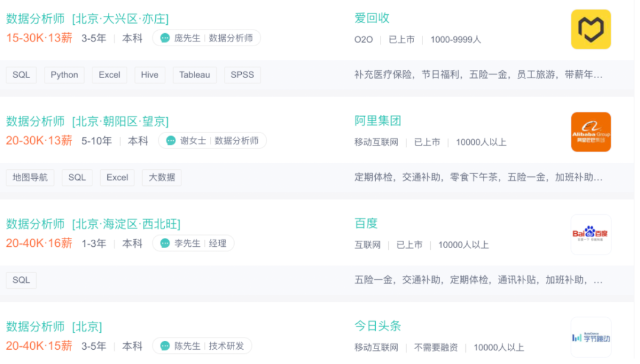The width and height of the screenshot is (640, 364).
Task: Select the 大数据 skill tag
Action: (x=162, y=178)
